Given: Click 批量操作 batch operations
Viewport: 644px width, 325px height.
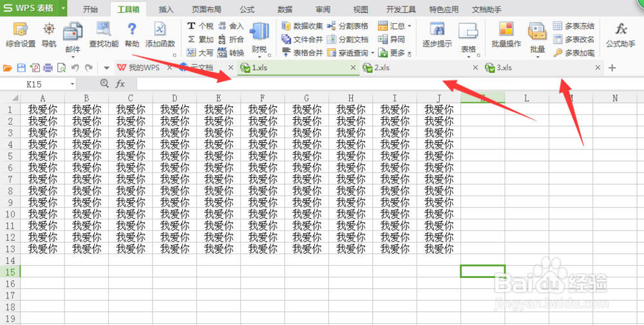Looking at the screenshot, I should click(506, 35).
